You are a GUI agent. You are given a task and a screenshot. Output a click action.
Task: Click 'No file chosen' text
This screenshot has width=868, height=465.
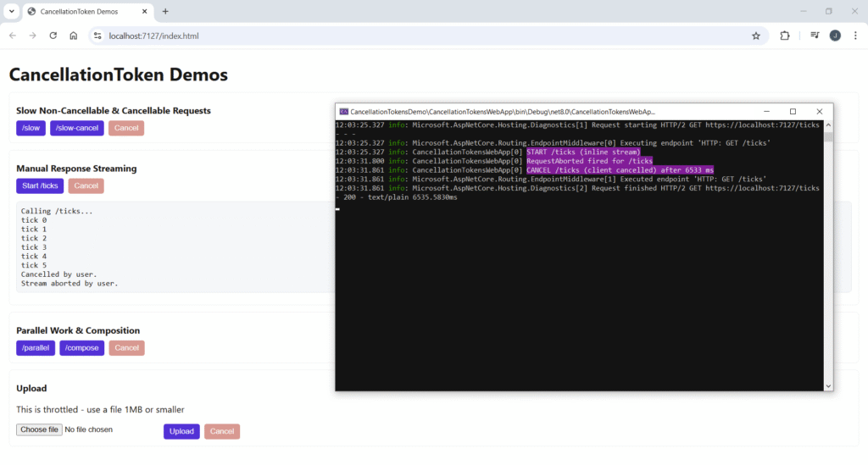(x=88, y=429)
